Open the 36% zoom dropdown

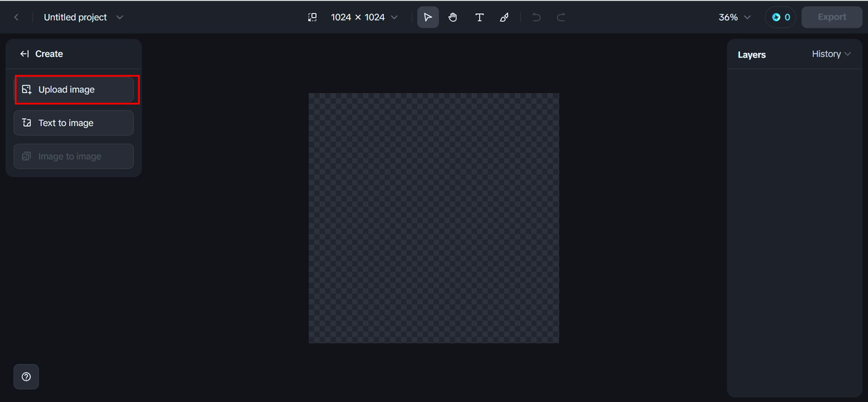tap(735, 18)
